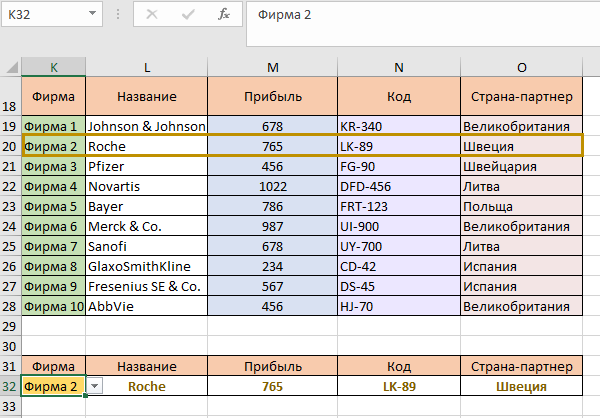The height and width of the screenshot is (418, 600).
Task: Click the formula bar containing Фирма 2
Action: (x=423, y=24)
